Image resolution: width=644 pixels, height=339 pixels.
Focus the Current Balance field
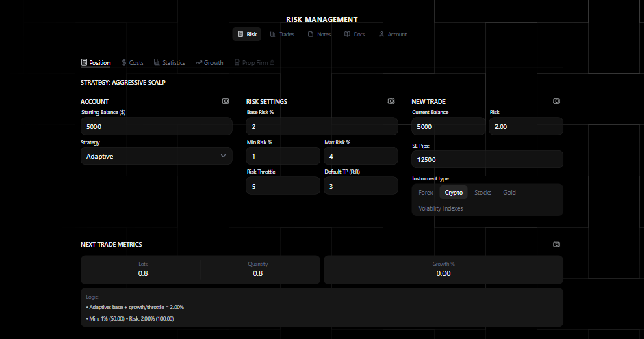click(x=448, y=126)
